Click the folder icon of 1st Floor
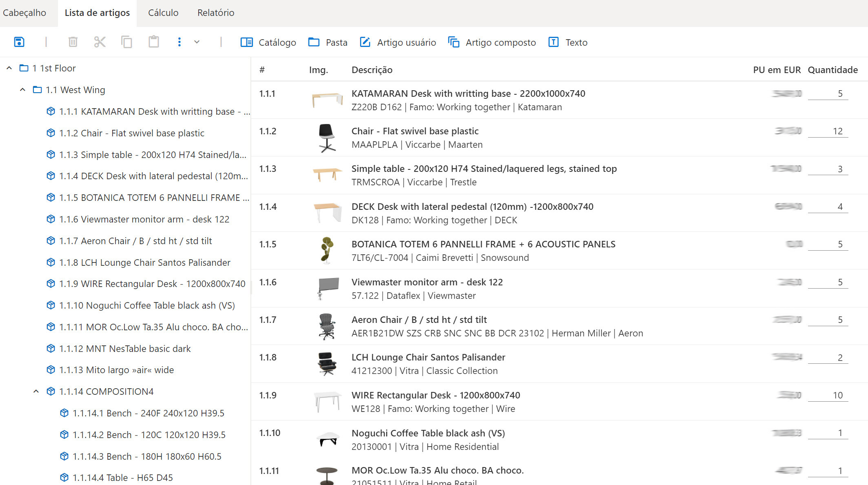Screen dimensions: 868x485 tap(24, 68)
